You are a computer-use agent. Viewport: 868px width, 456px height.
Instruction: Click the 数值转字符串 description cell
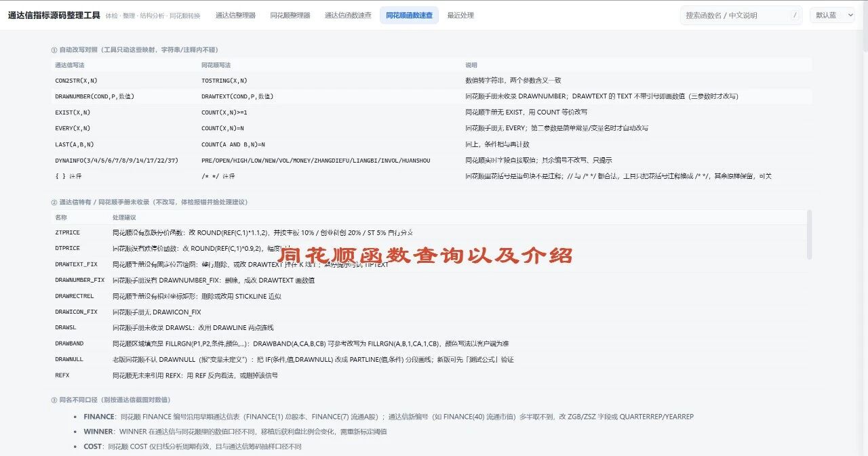pos(513,81)
